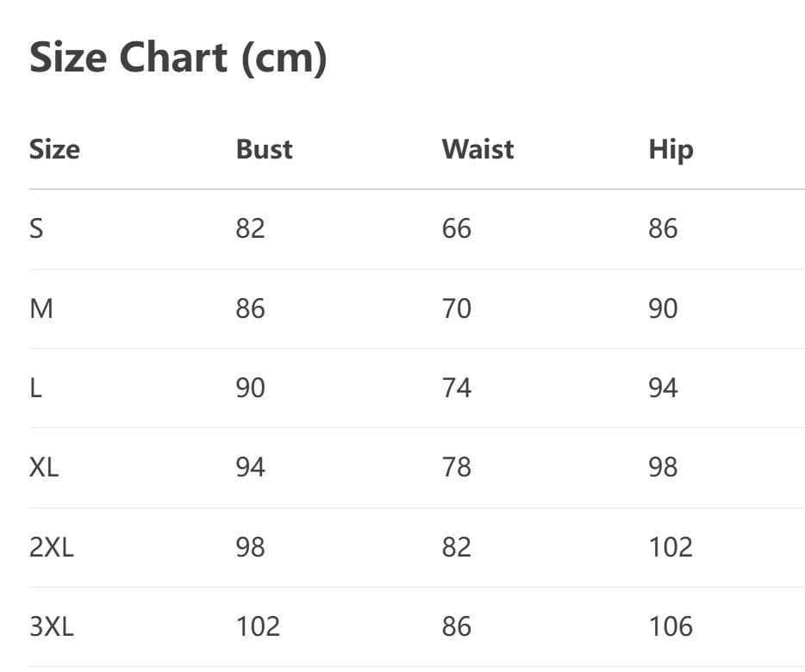Click the Size column header
Viewport: 805px width, 672px height.
tap(54, 149)
